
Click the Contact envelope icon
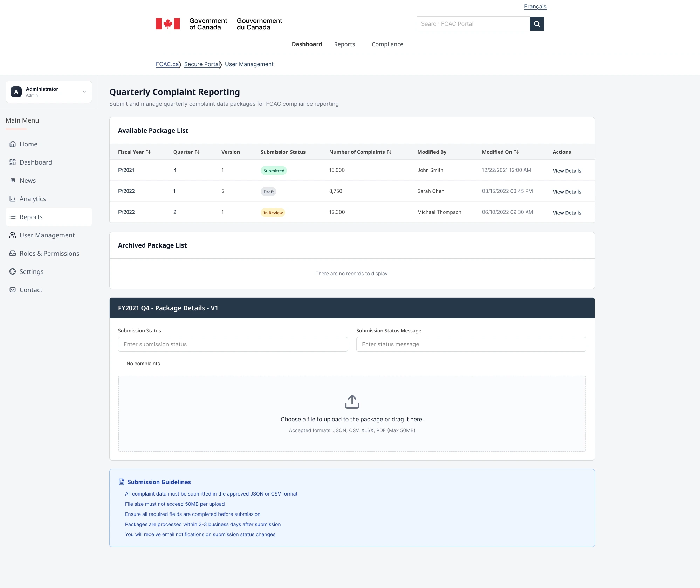tap(13, 290)
